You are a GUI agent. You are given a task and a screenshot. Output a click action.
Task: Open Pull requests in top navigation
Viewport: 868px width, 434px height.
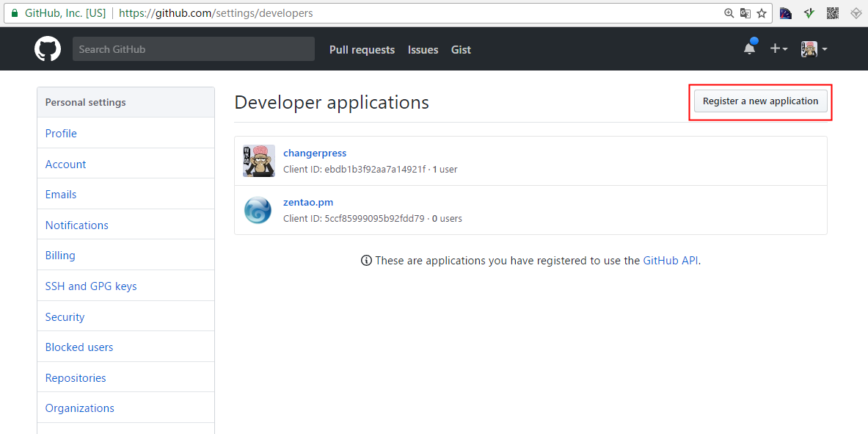pos(362,50)
